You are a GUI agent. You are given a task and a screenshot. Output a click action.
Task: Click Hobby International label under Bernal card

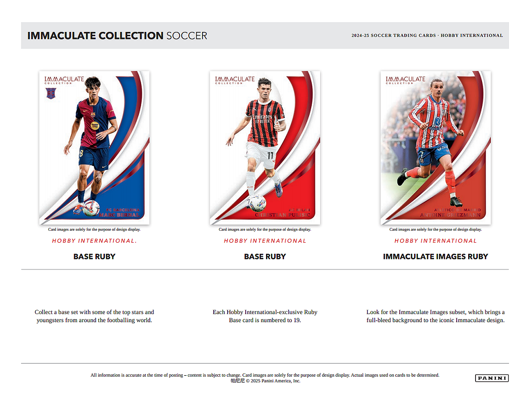(x=94, y=241)
